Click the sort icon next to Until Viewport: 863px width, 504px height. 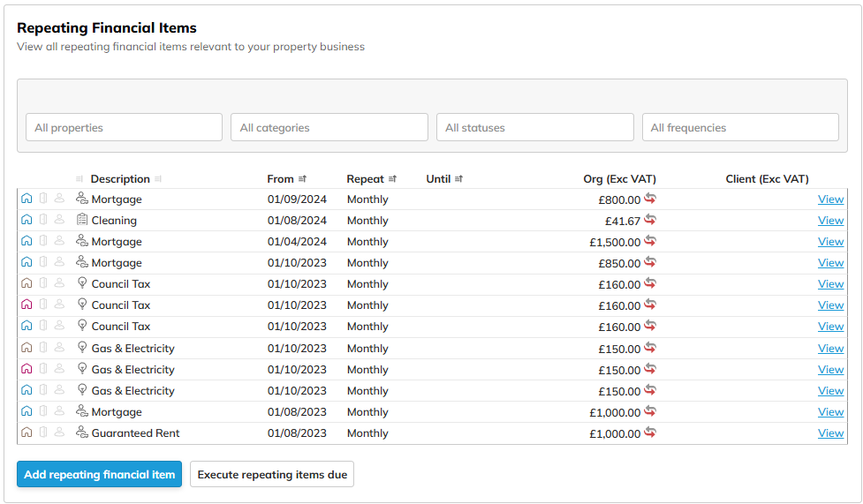pyautogui.click(x=458, y=179)
